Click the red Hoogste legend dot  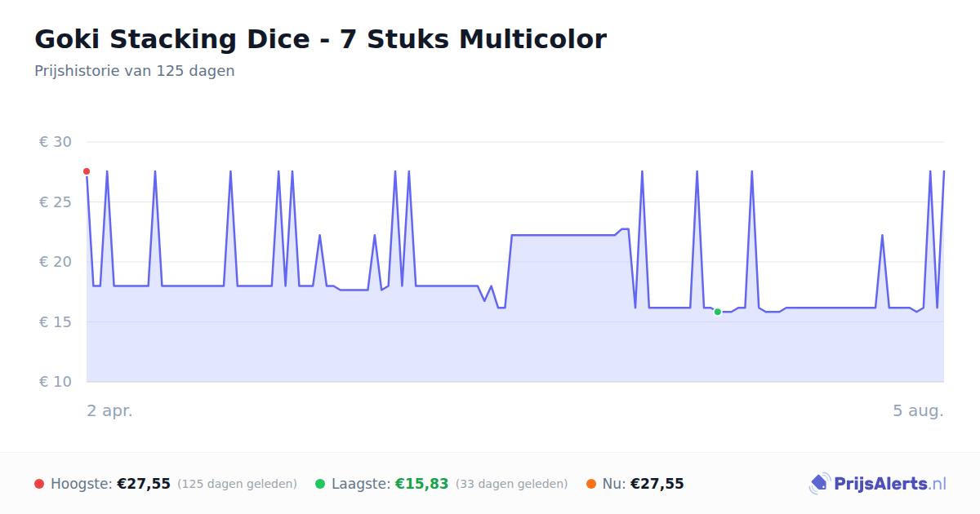pos(39,484)
